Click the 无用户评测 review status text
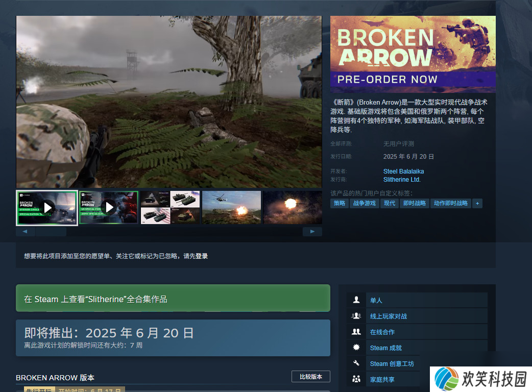The width and height of the screenshot is (532, 392). (x=399, y=144)
